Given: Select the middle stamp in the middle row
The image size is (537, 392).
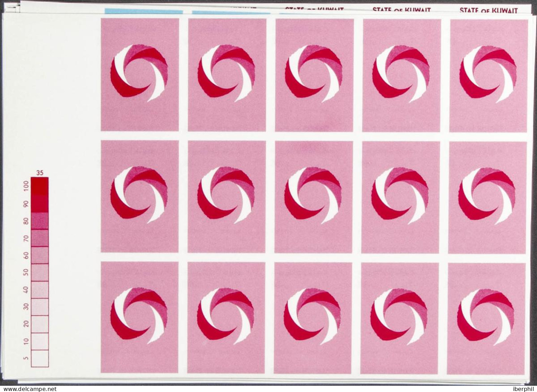Looking at the screenshot, I should click(313, 197).
